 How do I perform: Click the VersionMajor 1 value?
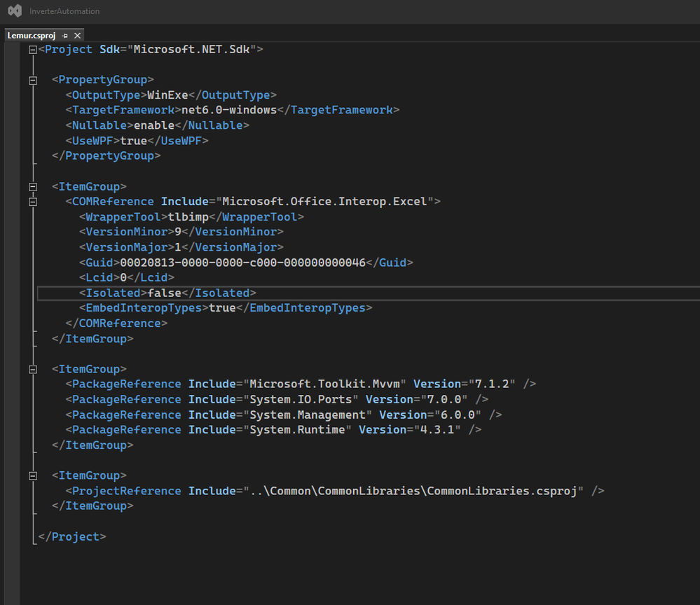(178, 247)
